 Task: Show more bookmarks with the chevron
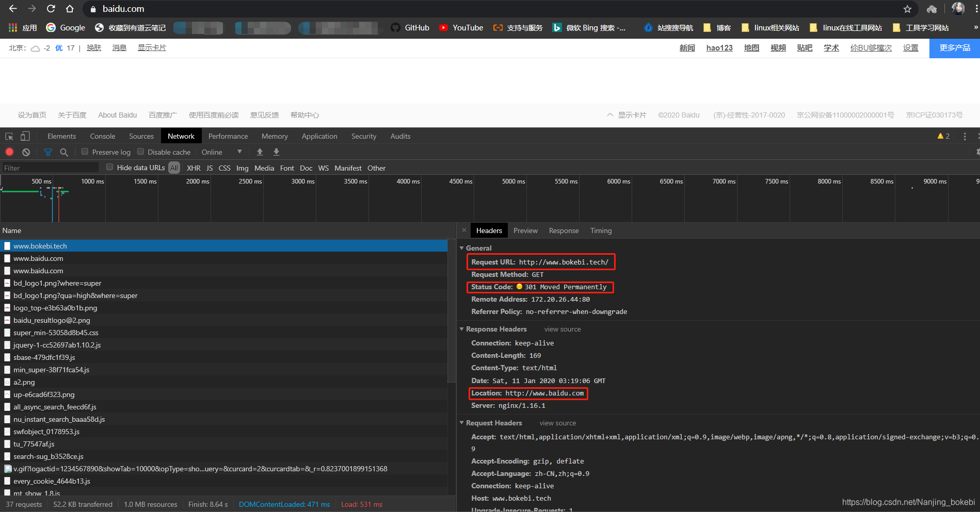point(975,28)
